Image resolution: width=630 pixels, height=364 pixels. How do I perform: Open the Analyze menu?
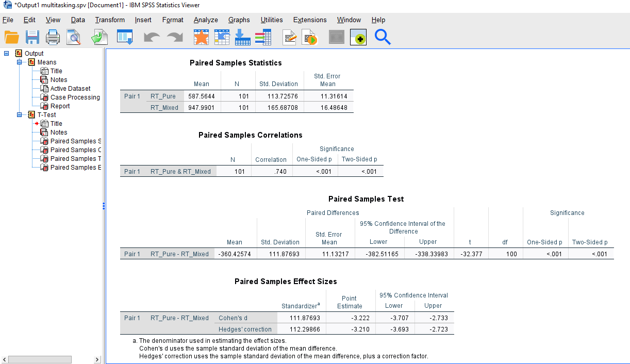[206, 20]
